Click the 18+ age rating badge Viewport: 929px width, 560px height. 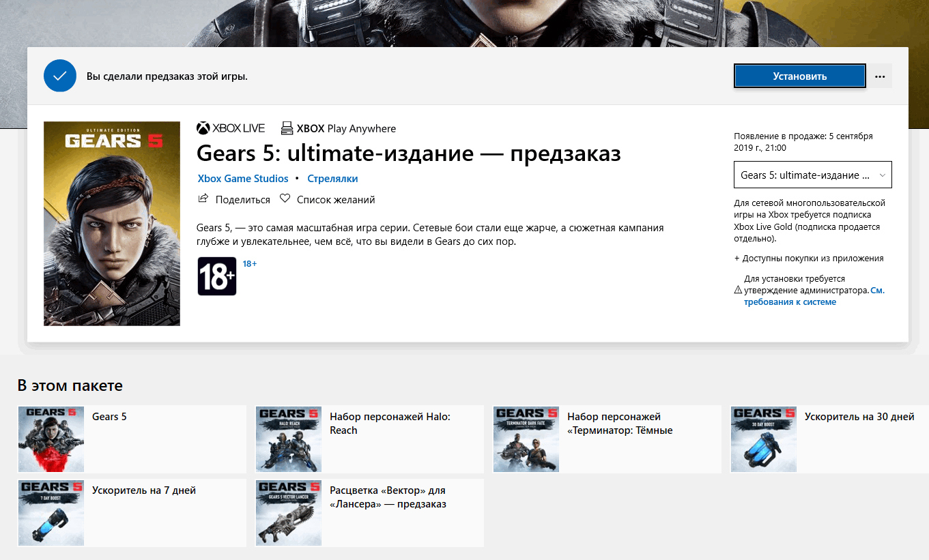pos(217,276)
